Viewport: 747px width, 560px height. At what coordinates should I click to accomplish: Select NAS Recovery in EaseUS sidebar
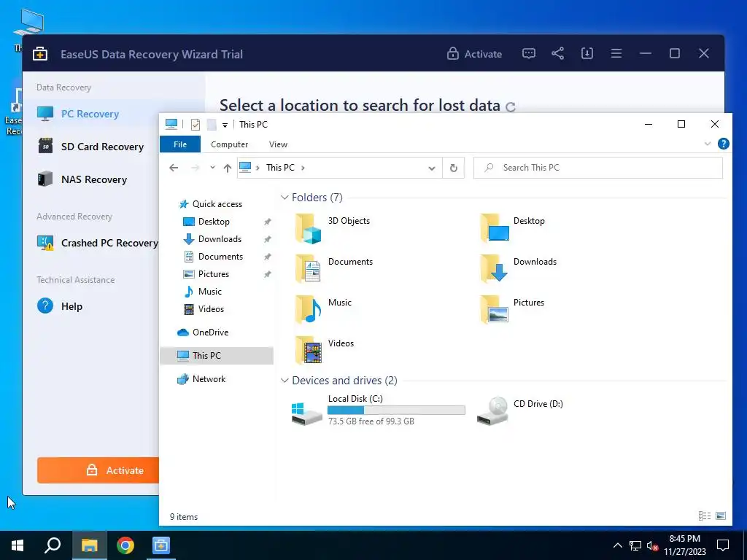click(x=82, y=179)
